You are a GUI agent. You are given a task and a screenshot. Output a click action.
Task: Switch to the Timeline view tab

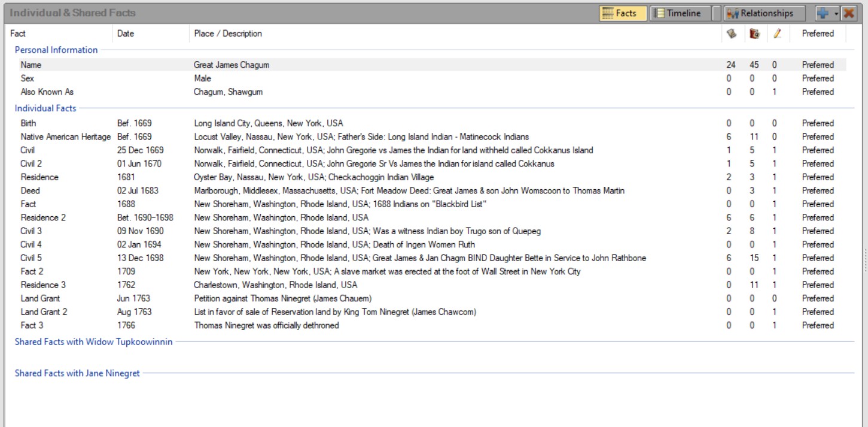tap(677, 13)
